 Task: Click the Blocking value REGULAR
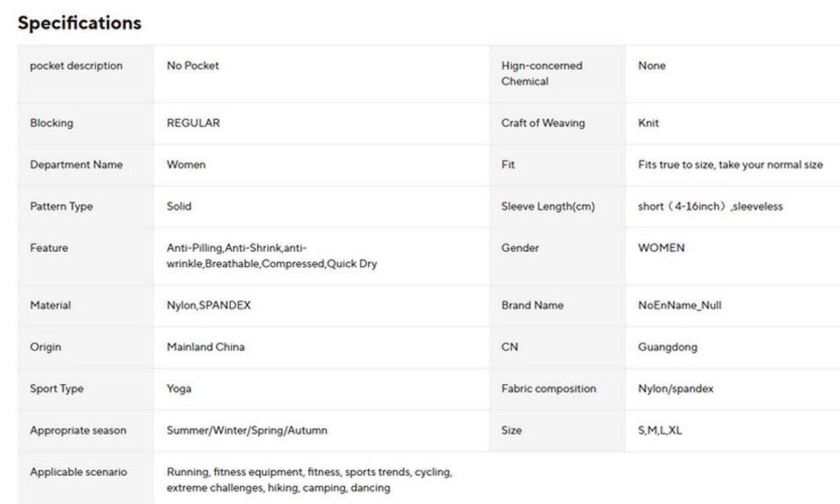[193, 123]
